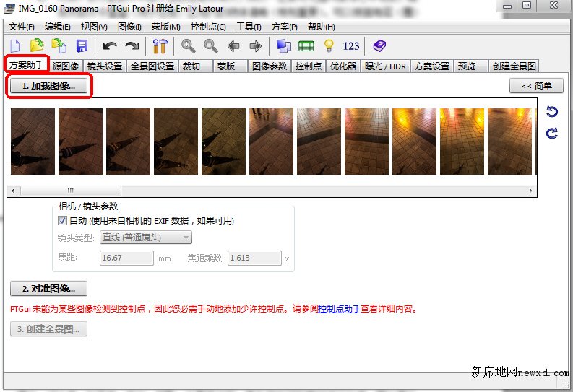Select the first image thumbnail

33,141
